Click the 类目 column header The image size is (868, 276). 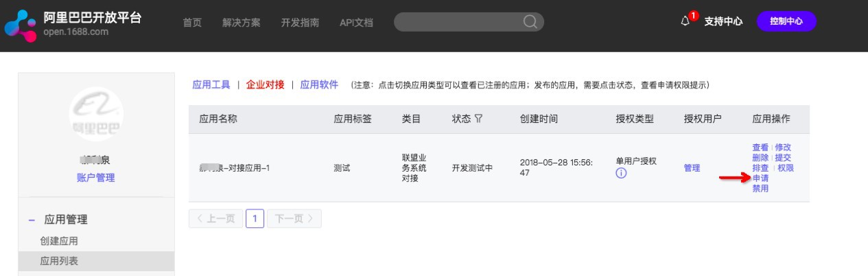point(411,119)
